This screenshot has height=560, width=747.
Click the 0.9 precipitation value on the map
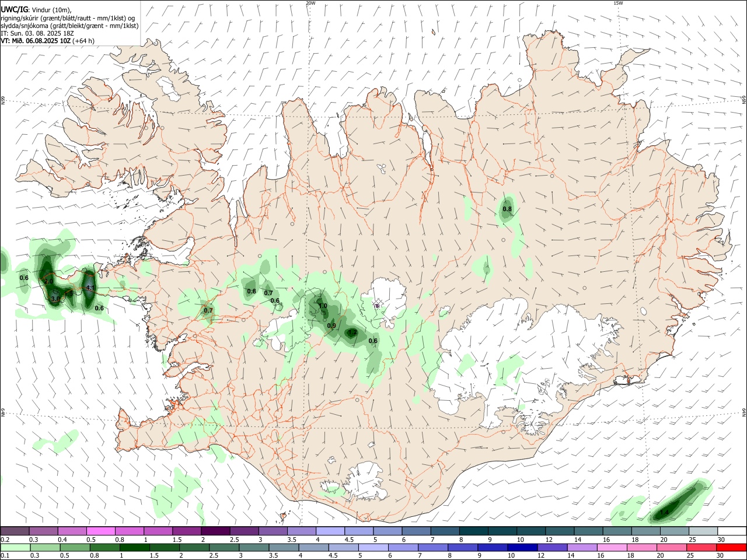point(331,325)
